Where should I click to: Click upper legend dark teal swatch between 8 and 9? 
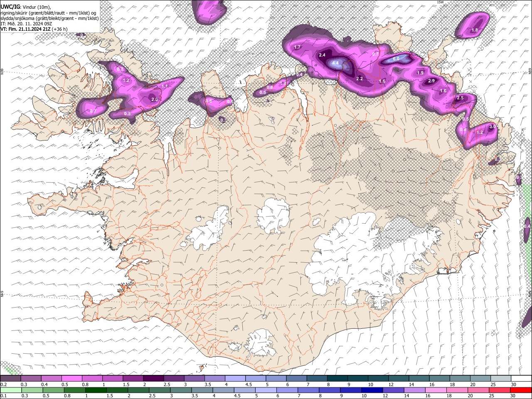(337, 379)
